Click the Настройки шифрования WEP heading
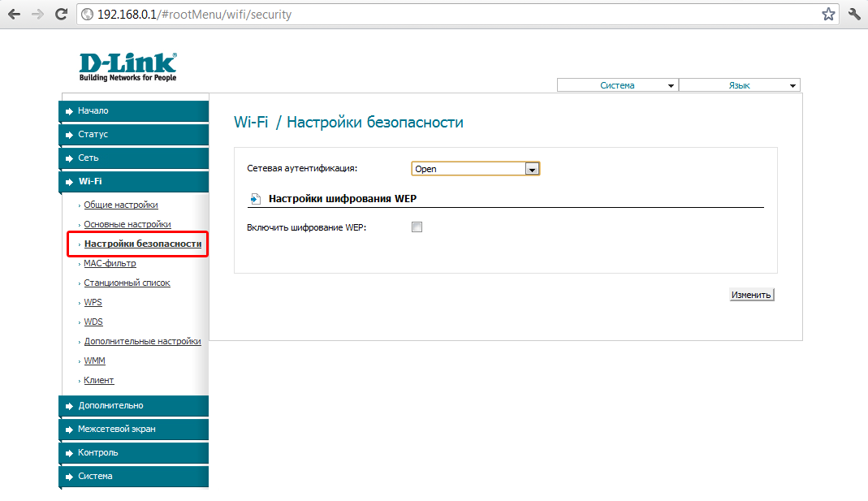Viewport: 868px width, 501px height. coord(342,199)
